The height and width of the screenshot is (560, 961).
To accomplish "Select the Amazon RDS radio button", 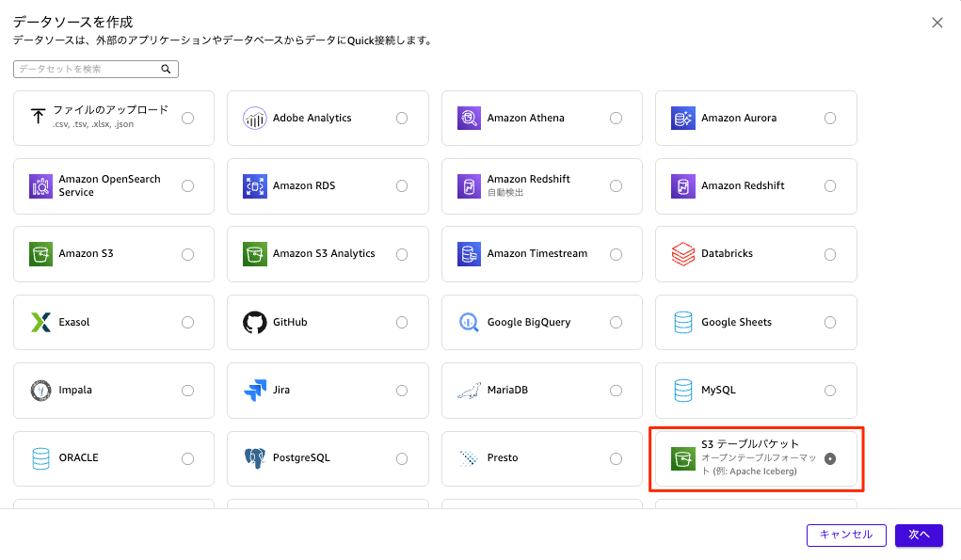I will pos(402,185).
